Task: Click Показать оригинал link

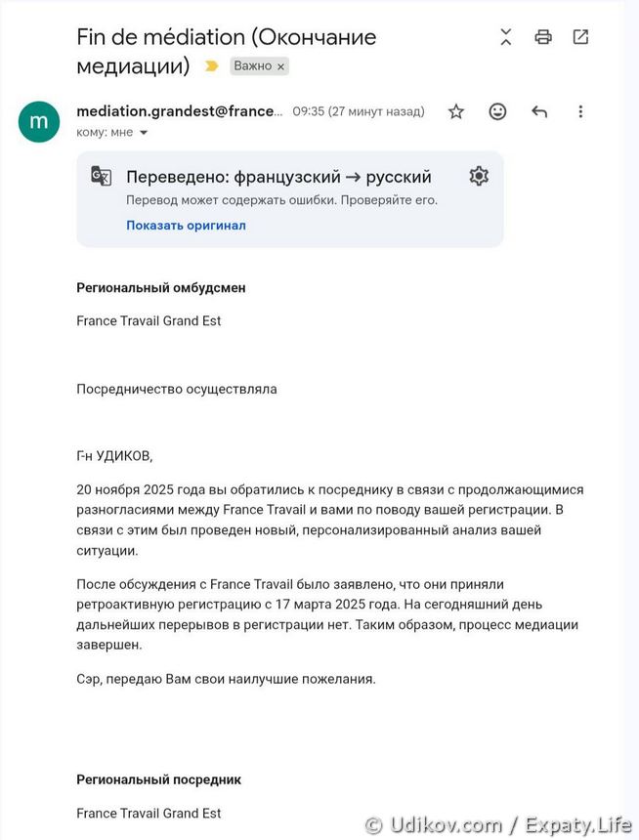Action: coord(186,225)
